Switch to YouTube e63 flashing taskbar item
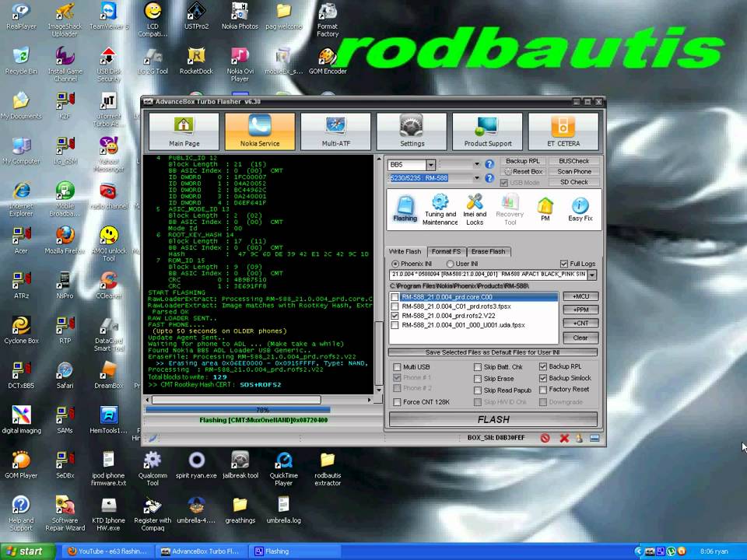The height and width of the screenshot is (560, 747). [x=107, y=551]
